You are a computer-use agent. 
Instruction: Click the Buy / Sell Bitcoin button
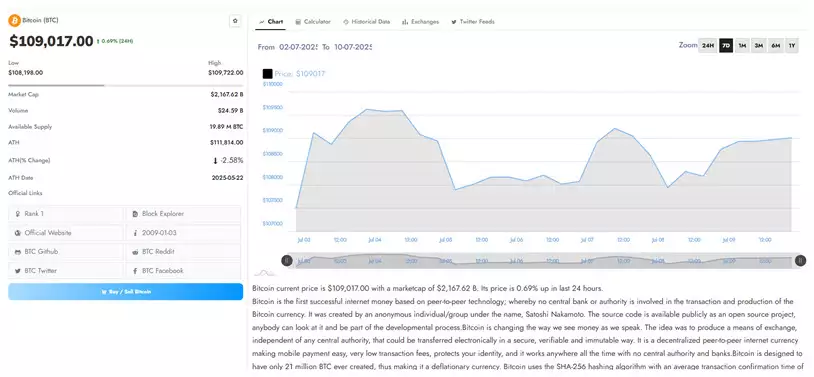126,292
